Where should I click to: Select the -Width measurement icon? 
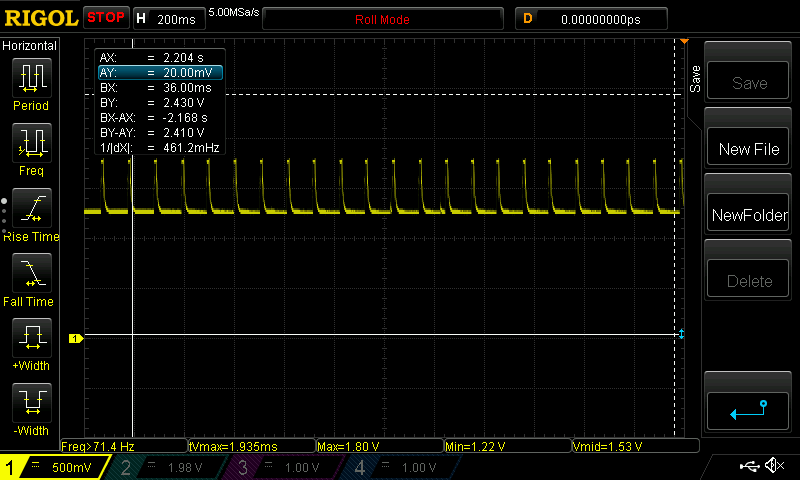pyautogui.click(x=32, y=402)
